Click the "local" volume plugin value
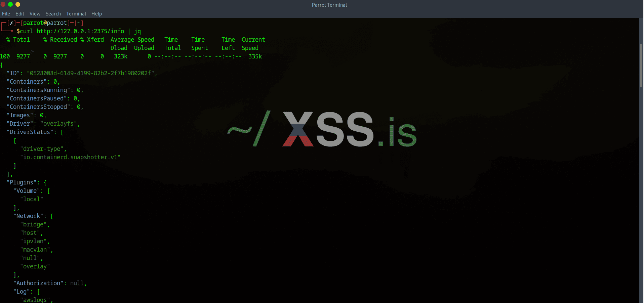 pyautogui.click(x=32, y=199)
